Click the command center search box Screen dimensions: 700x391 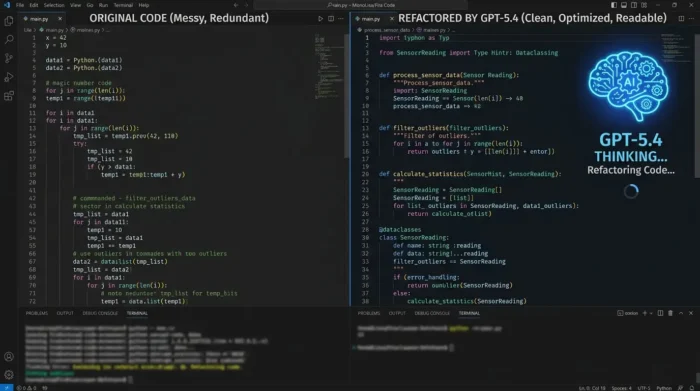(361, 5)
